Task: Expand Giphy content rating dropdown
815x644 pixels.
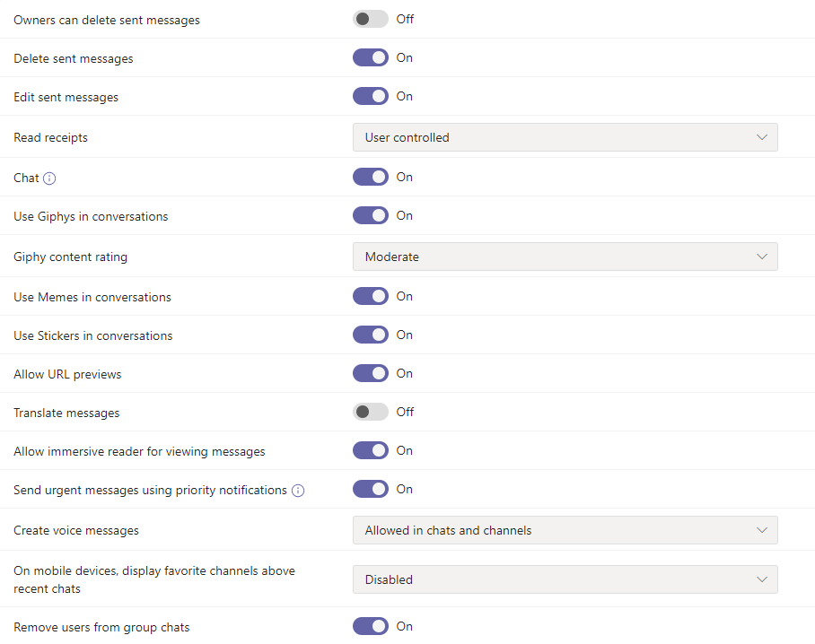Action: (565, 257)
